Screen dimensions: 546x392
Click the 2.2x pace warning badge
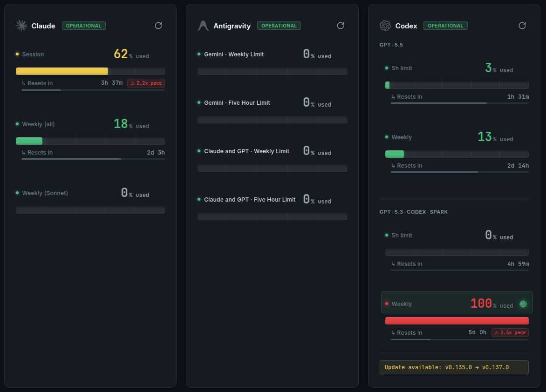pos(146,83)
